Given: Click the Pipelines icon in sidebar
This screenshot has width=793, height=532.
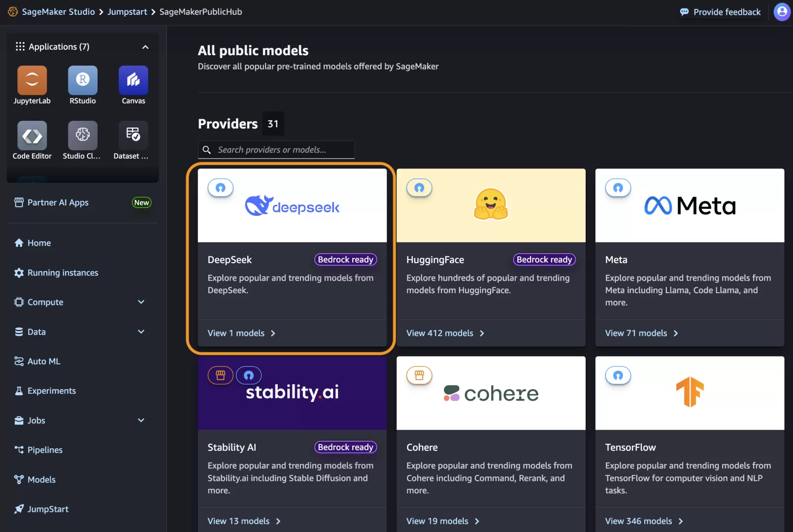Looking at the screenshot, I should pyautogui.click(x=19, y=450).
